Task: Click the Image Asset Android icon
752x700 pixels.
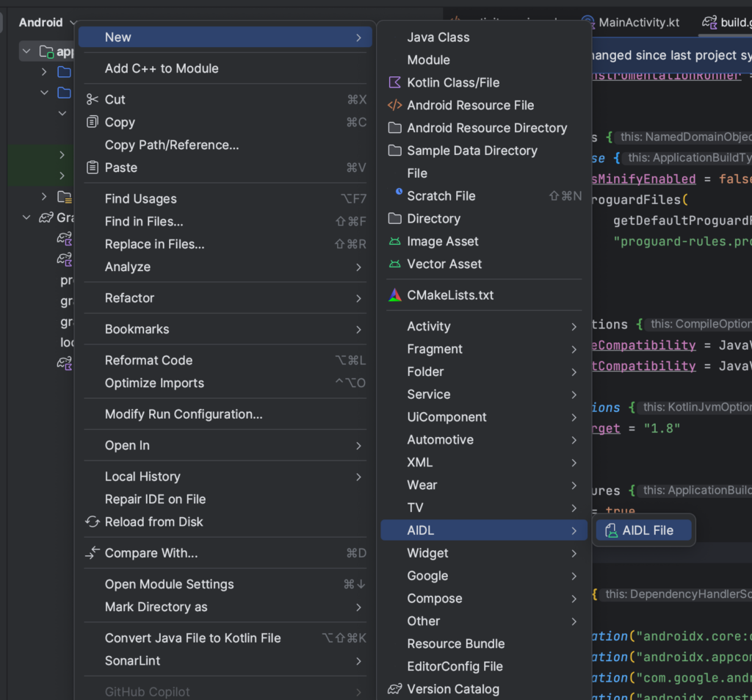Action: [x=394, y=242]
